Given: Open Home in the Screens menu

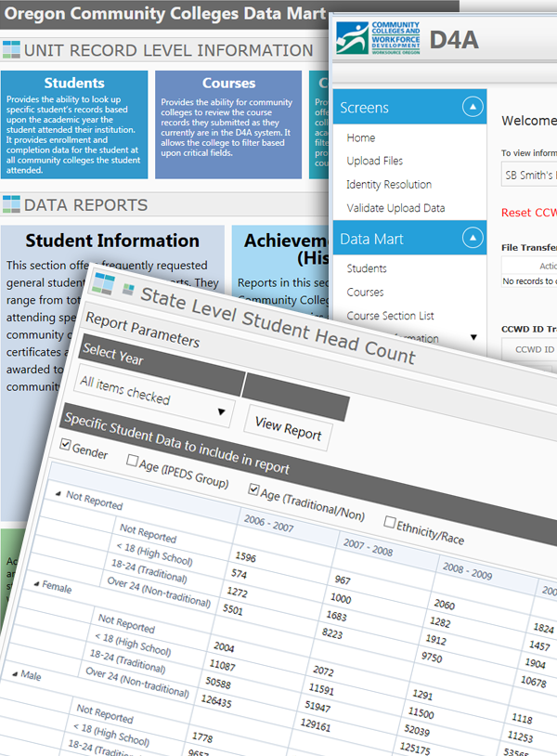Looking at the screenshot, I should pyautogui.click(x=361, y=137).
